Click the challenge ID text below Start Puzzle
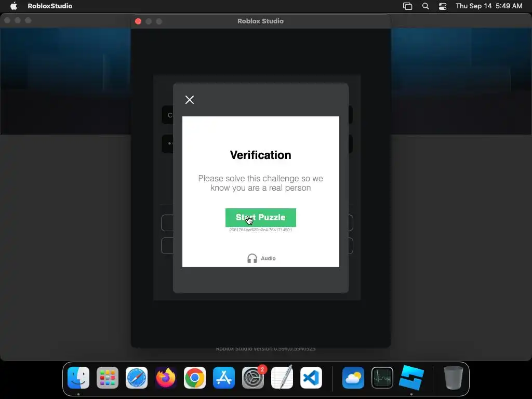The image size is (532, 399). [x=261, y=230]
